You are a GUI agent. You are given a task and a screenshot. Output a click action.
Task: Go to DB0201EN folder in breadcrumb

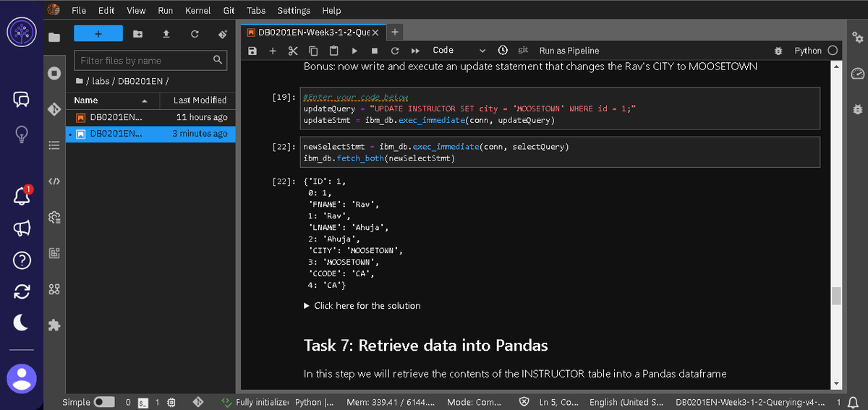click(x=140, y=81)
